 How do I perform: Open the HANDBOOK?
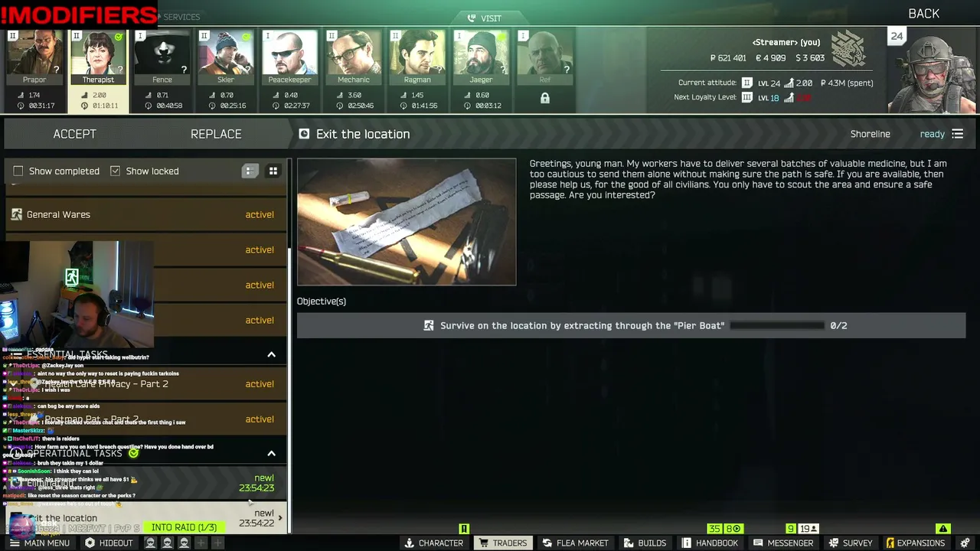[x=710, y=543]
